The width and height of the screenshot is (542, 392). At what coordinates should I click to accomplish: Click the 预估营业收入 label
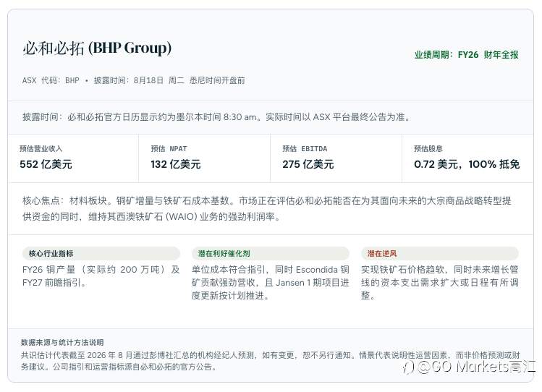coord(41,148)
